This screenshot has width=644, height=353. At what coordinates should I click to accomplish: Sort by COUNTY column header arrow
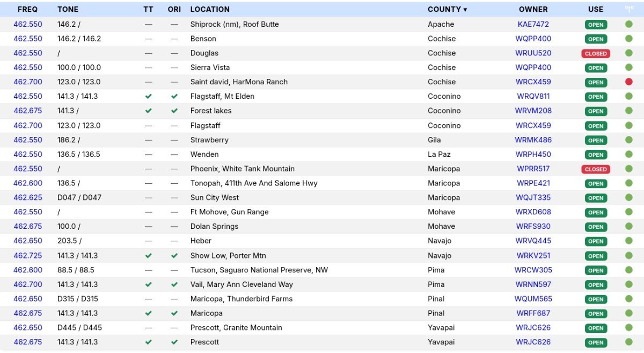[465, 10]
